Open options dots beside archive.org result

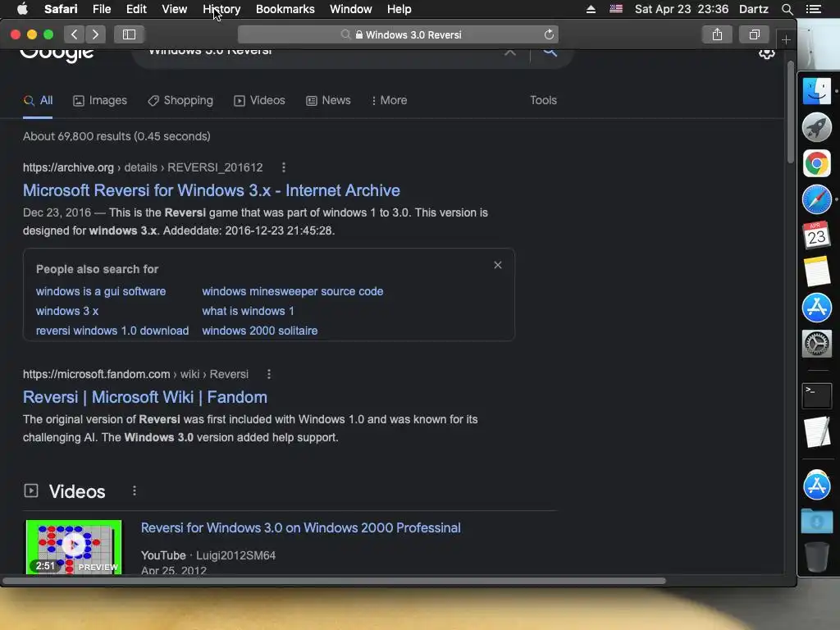283,167
